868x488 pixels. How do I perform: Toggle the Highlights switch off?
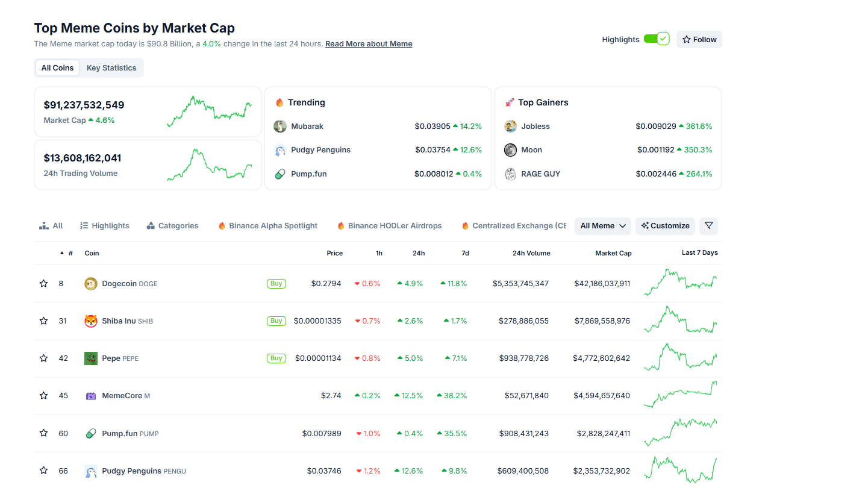[657, 39]
